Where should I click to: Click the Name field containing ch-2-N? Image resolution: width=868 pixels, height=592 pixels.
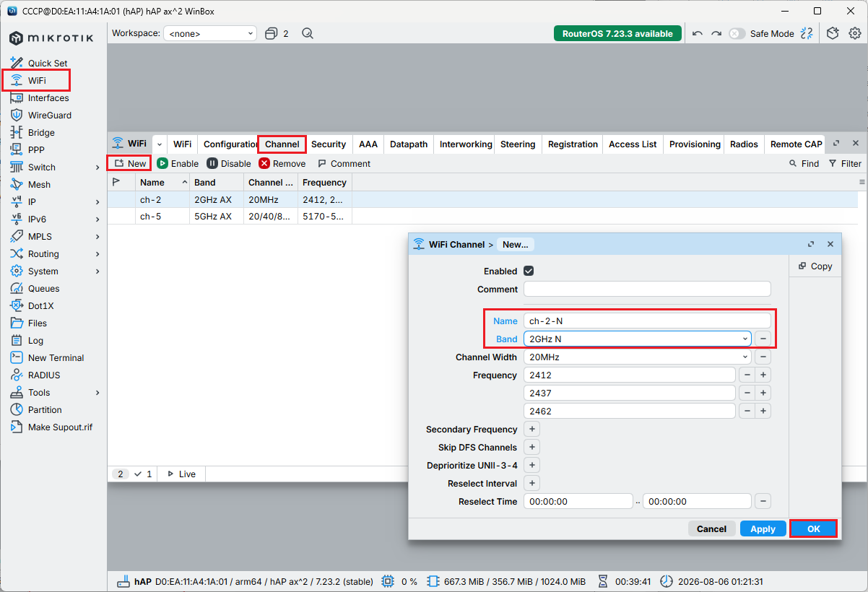click(647, 321)
